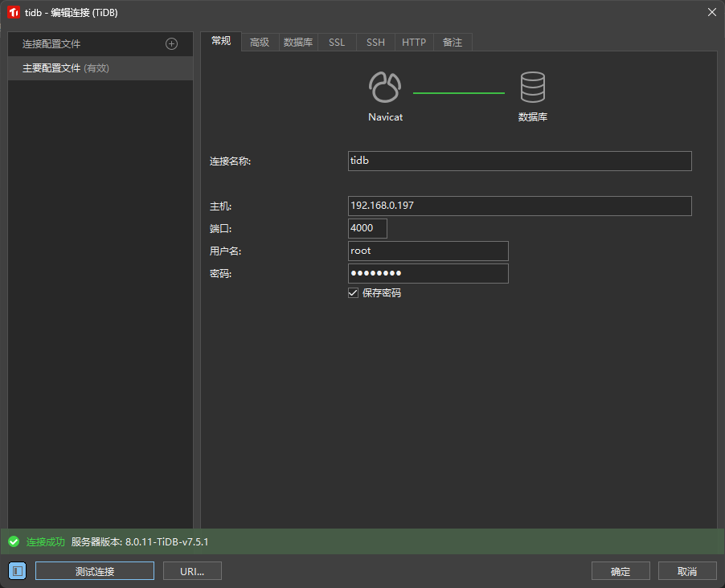Switch to the SSH tab
This screenshot has height=588, width=725.
(375, 43)
